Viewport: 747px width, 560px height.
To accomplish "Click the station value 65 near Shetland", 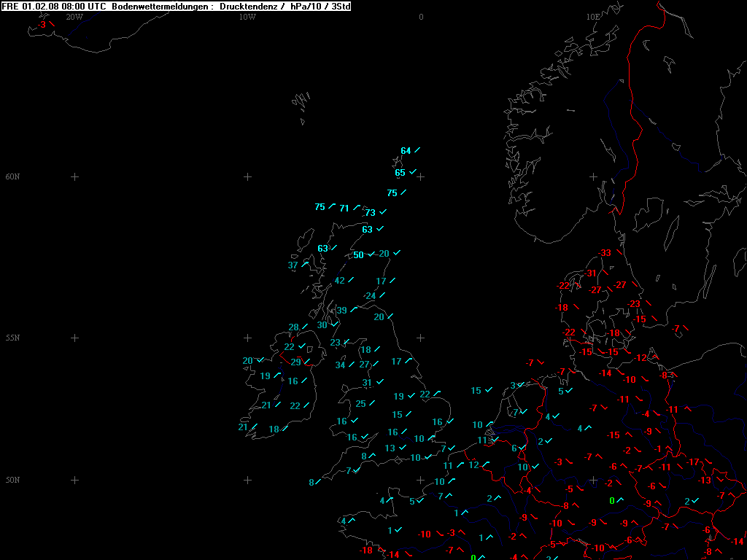I will (400, 173).
